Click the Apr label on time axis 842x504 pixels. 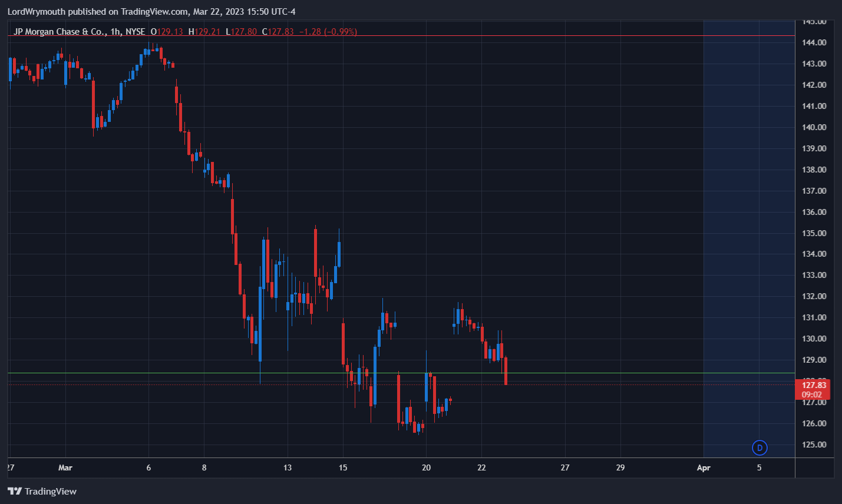pos(704,467)
